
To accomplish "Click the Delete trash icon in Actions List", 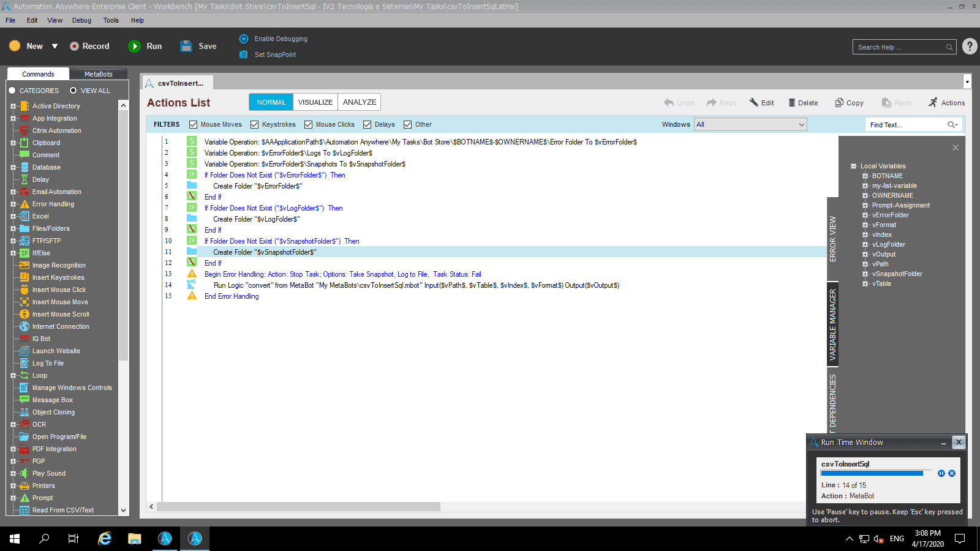I will coord(791,103).
